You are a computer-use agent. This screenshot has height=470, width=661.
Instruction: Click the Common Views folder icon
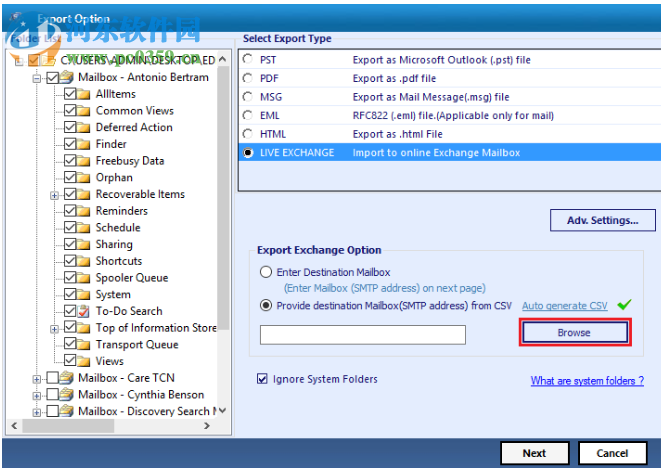(83, 111)
